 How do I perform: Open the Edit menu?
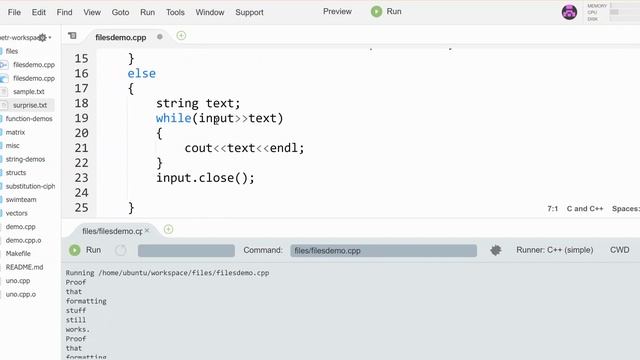coord(39,12)
